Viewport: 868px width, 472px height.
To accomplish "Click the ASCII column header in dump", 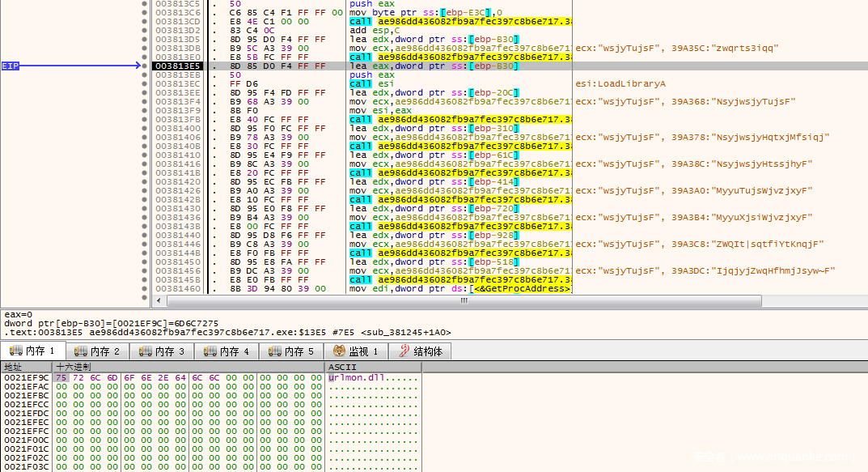I will click(x=337, y=368).
